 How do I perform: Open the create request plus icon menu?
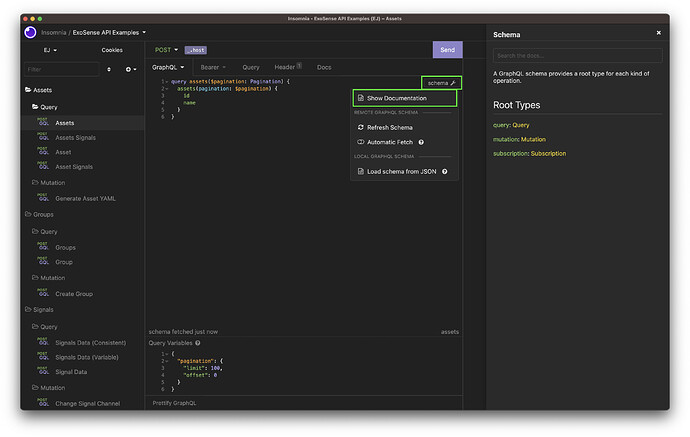[x=131, y=70]
